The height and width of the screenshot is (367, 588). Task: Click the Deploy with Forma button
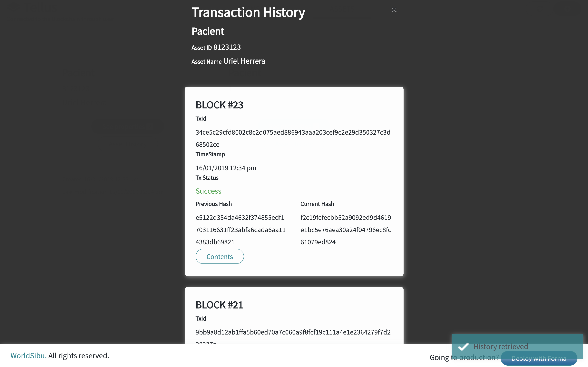539,358
